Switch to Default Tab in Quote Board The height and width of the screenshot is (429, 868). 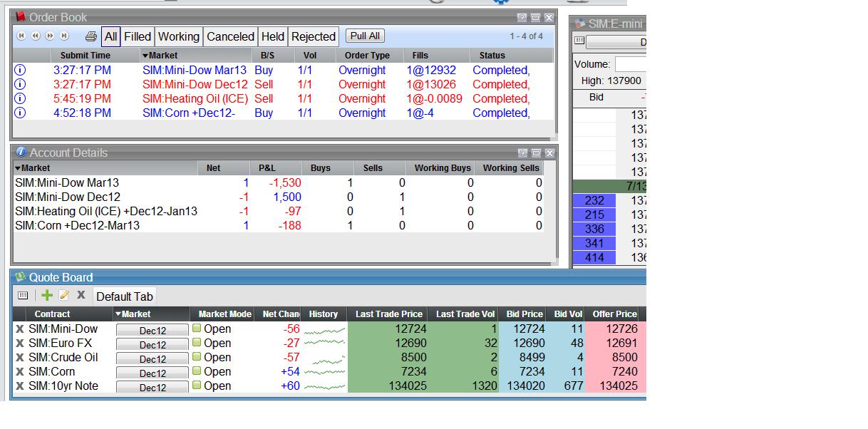coord(124,296)
